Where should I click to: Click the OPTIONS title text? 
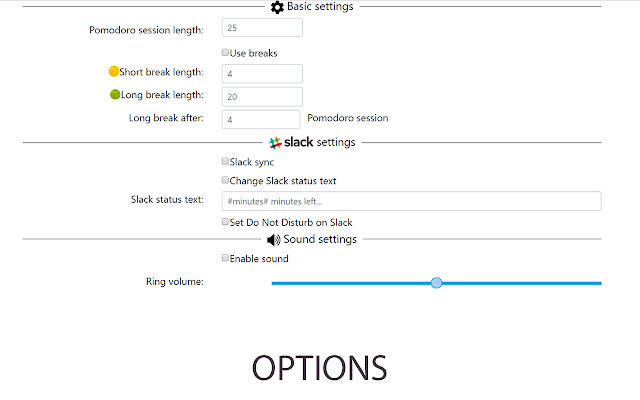(x=319, y=368)
